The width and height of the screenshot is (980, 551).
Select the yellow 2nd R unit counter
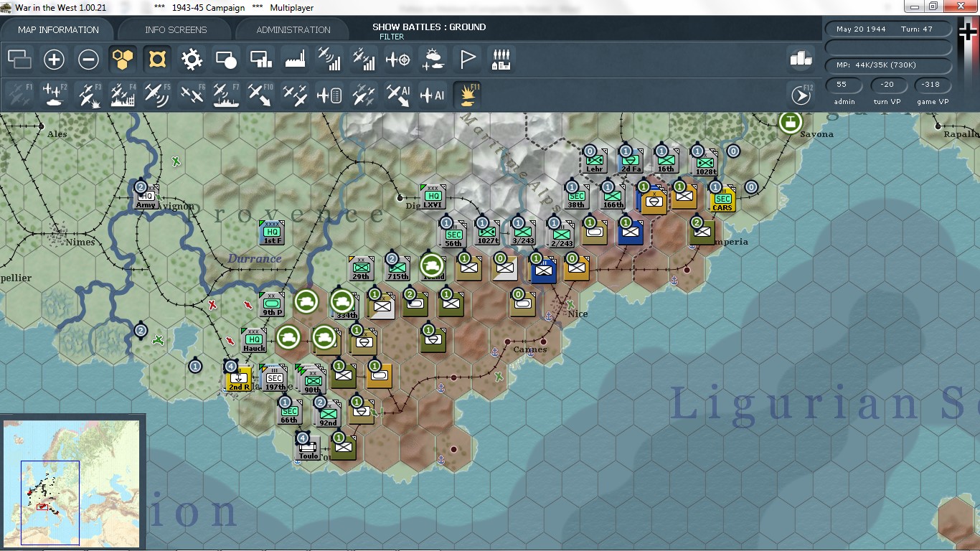[x=239, y=379]
